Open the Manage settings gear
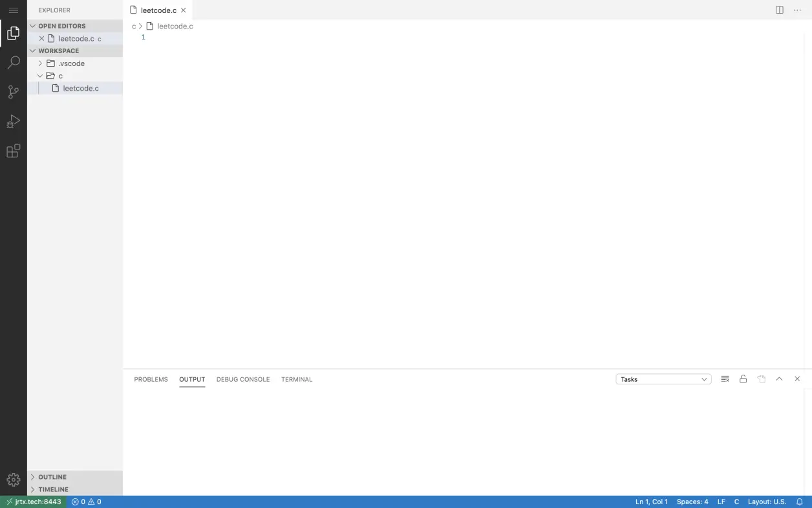This screenshot has height=508, width=812. point(13,480)
